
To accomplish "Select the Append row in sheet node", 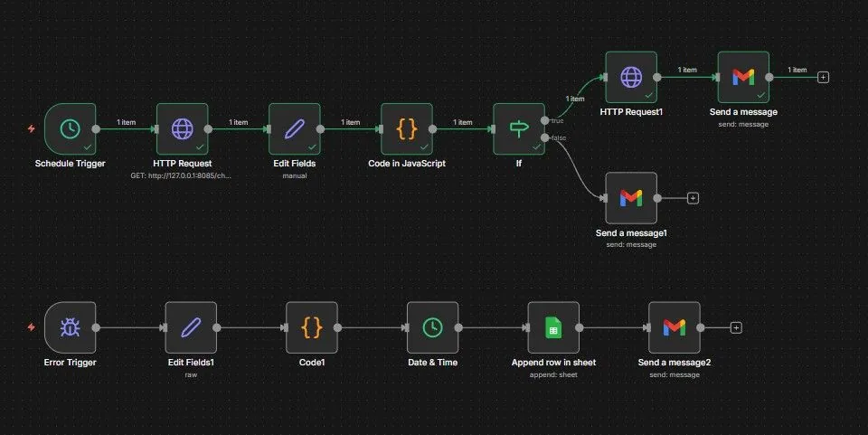I will click(553, 327).
